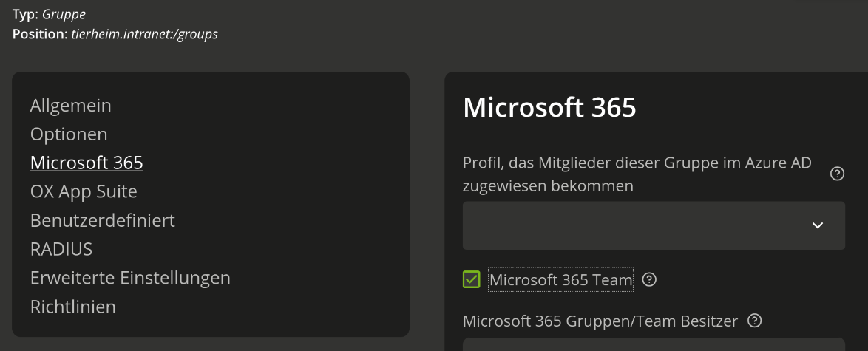This screenshot has height=351, width=868.
Task: Click the Gruppen/Team Besitzer label text
Action: click(x=600, y=321)
